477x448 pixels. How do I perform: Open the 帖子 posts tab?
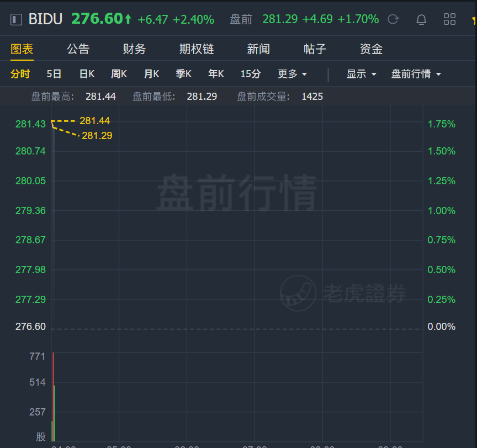pyautogui.click(x=315, y=49)
